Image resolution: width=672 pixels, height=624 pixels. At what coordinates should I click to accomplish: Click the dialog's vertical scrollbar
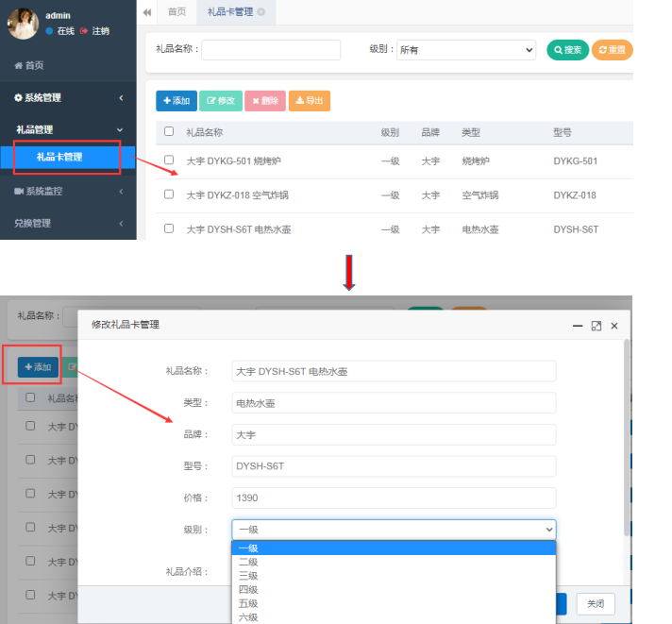[x=627, y=437]
